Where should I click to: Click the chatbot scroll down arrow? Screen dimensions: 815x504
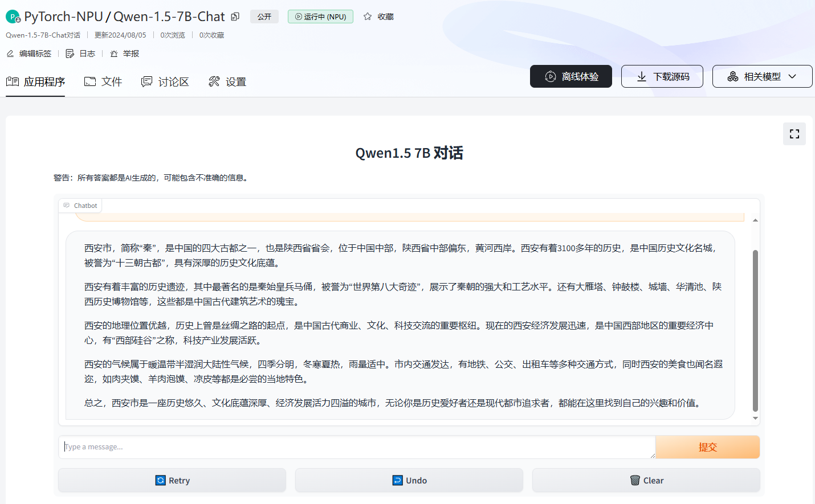pyautogui.click(x=755, y=418)
